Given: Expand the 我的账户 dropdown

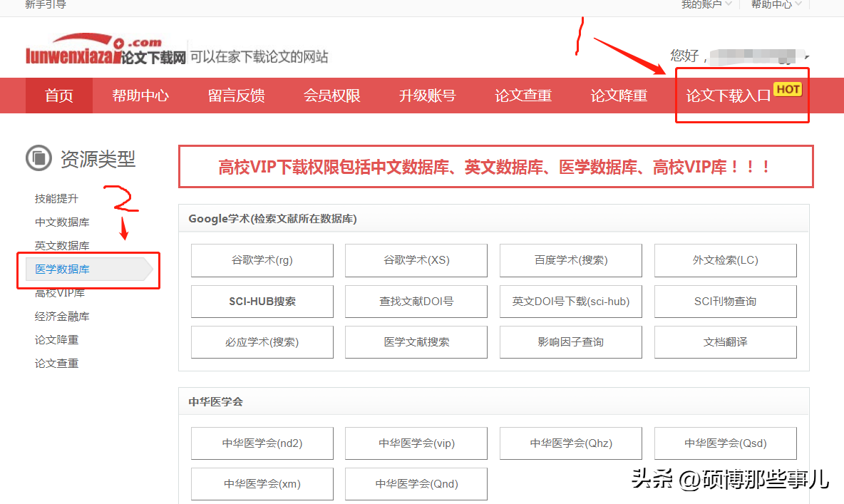Looking at the screenshot, I should click(706, 5).
